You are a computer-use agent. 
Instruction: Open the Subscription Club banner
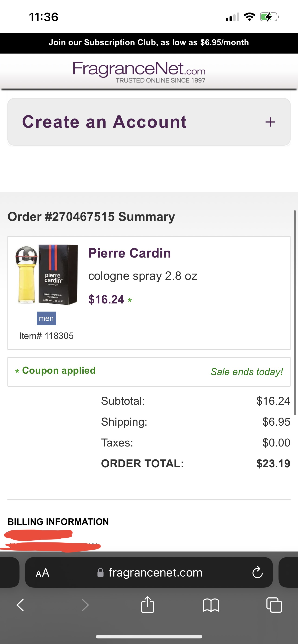[x=149, y=42]
